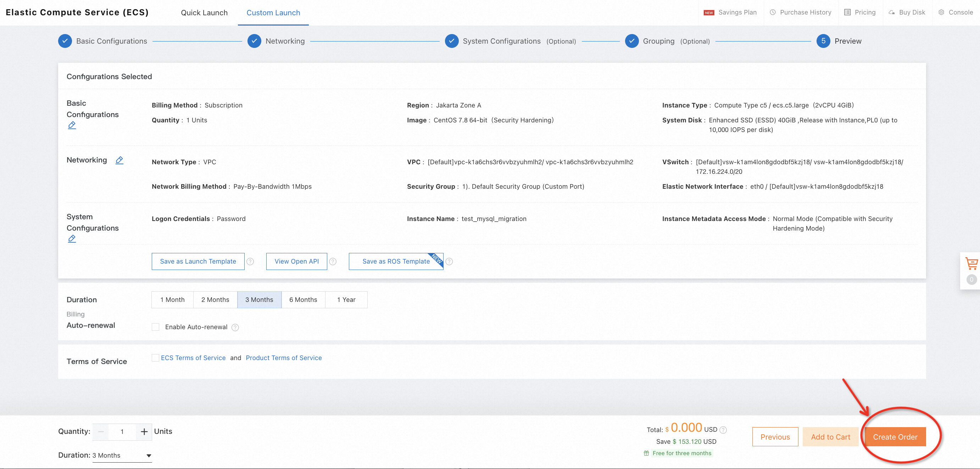Click Save as Launch Template button

[x=198, y=261]
